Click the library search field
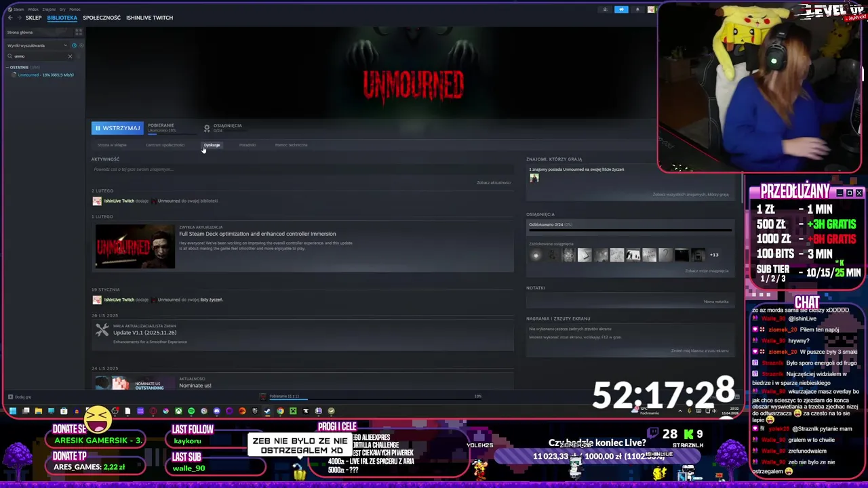 coord(39,56)
